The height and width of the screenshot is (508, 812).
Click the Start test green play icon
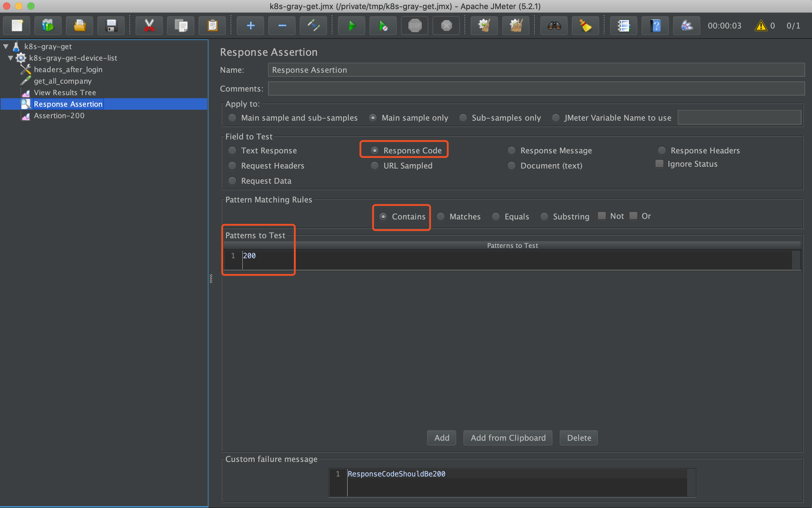click(351, 25)
